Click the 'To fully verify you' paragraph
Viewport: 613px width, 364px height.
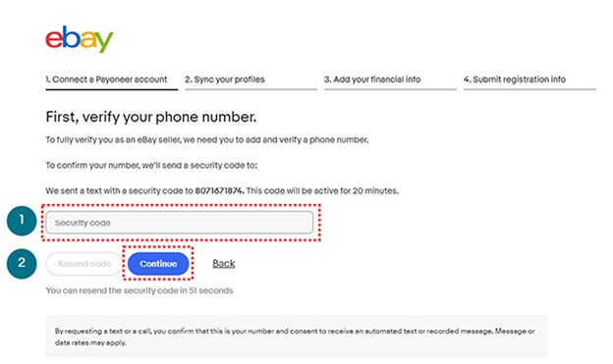pyautogui.click(x=207, y=140)
